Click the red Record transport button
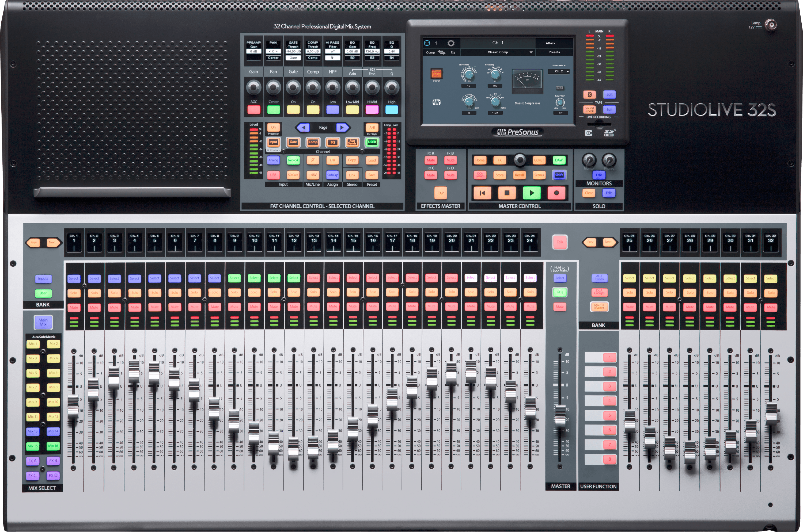Image resolution: width=803 pixels, height=532 pixels. (556, 193)
